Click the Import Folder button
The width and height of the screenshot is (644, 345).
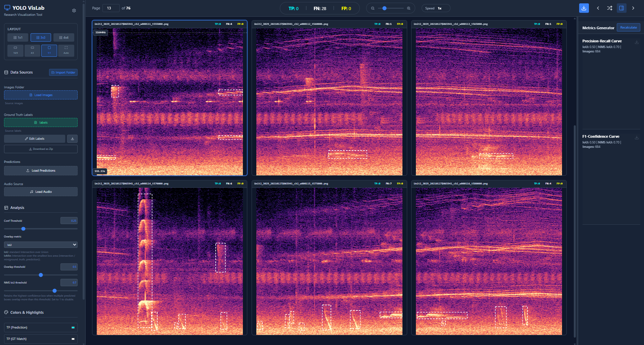click(63, 73)
